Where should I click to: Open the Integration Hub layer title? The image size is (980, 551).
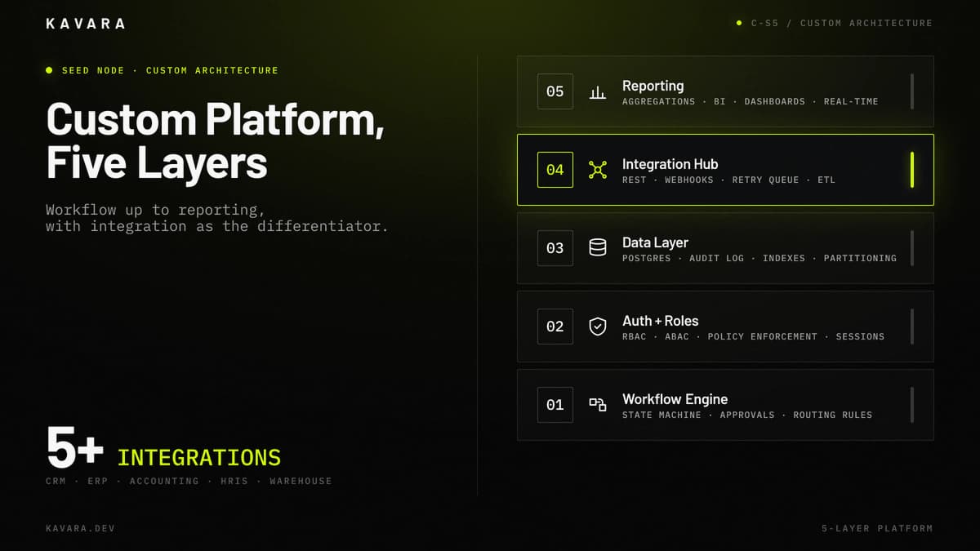click(670, 164)
